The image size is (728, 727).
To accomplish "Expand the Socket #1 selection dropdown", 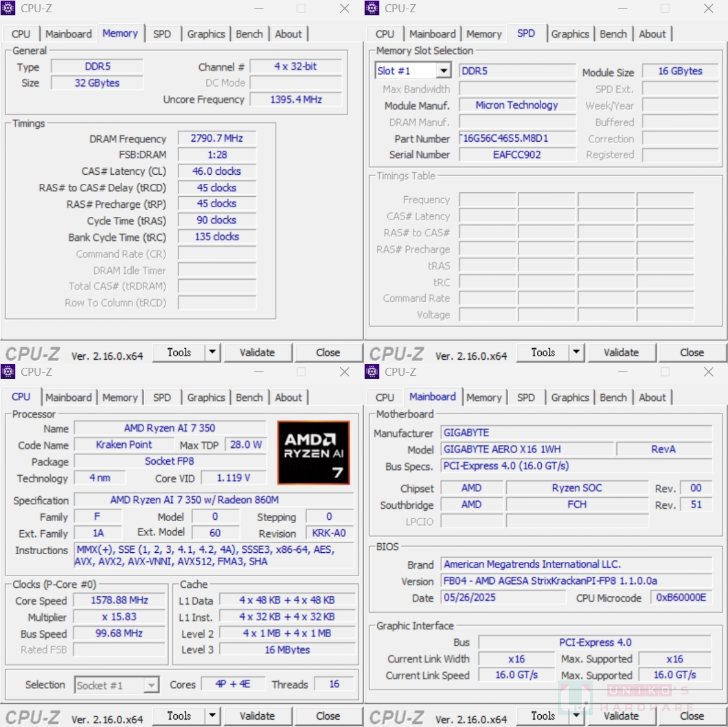I will click(x=151, y=685).
